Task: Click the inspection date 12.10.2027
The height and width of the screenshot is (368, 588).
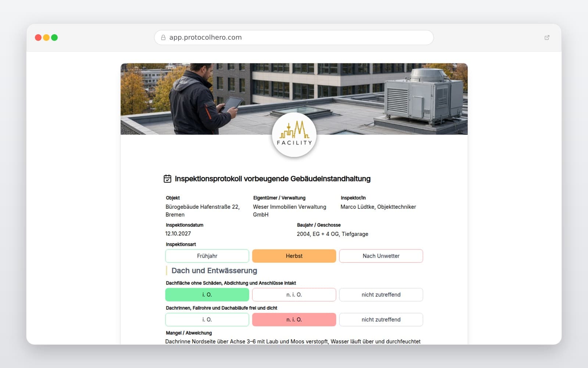Action: coord(178,234)
